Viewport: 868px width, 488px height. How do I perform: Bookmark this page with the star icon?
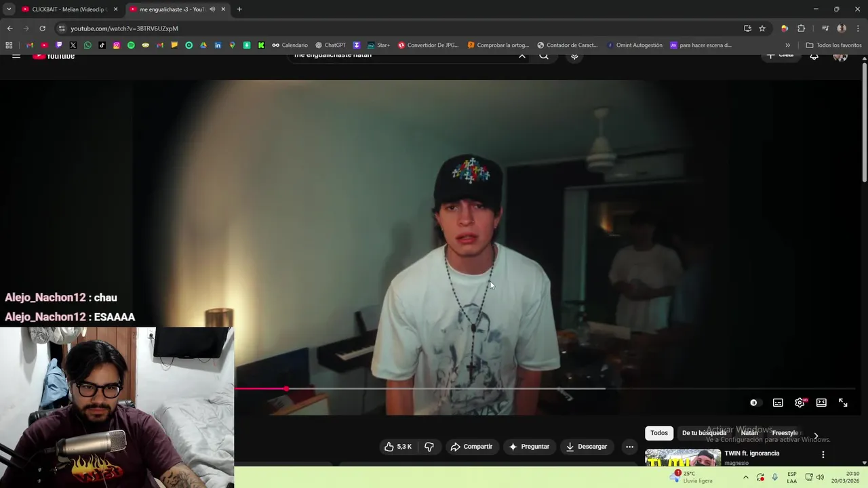[x=762, y=28]
